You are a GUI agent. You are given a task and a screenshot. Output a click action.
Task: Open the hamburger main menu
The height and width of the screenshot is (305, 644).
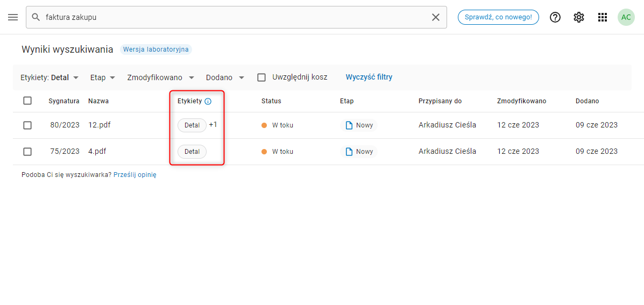click(13, 17)
